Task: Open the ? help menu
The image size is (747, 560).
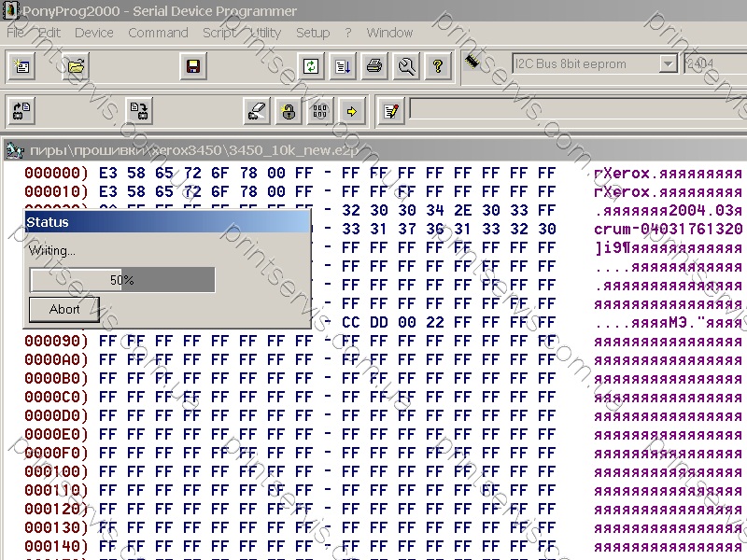Action: (348, 33)
